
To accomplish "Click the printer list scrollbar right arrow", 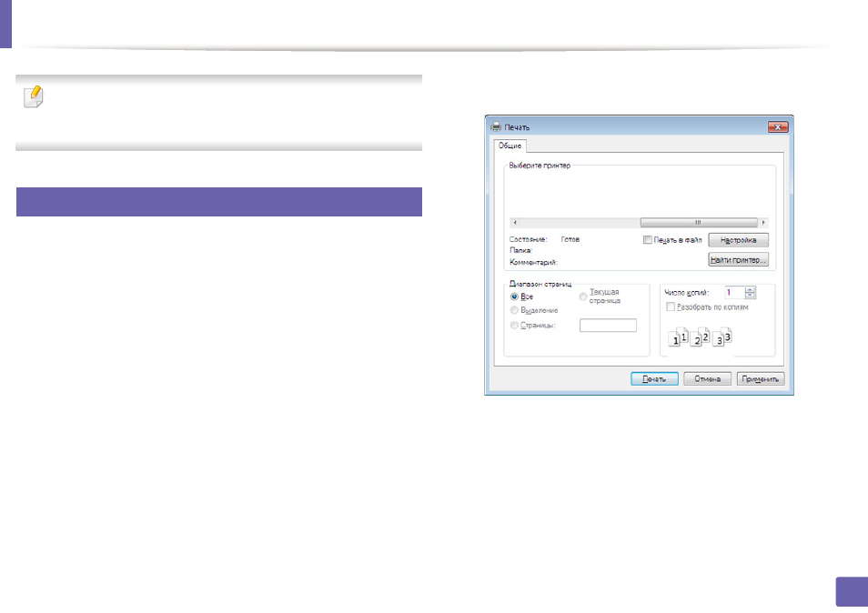I will coord(763,223).
